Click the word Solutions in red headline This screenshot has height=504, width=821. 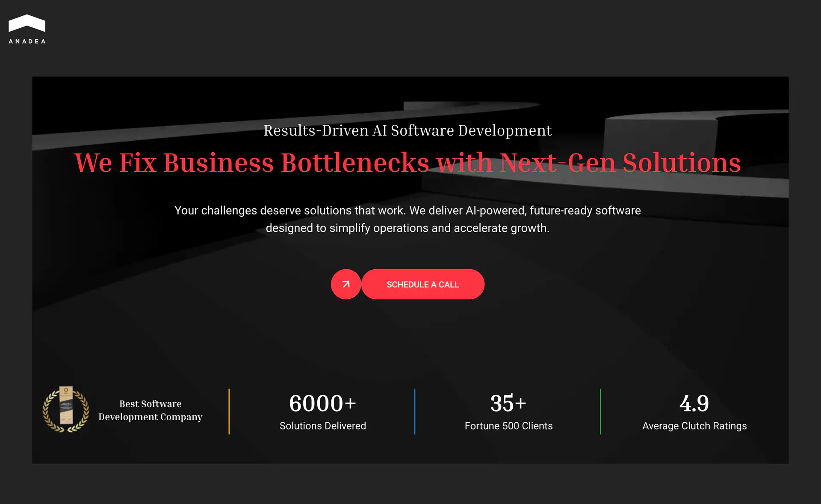(681, 163)
